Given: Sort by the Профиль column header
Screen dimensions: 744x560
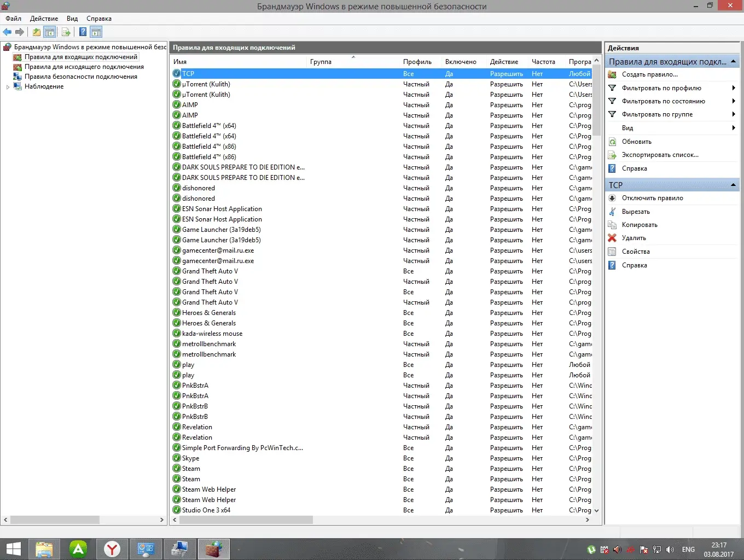Looking at the screenshot, I should pyautogui.click(x=421, y=62).
